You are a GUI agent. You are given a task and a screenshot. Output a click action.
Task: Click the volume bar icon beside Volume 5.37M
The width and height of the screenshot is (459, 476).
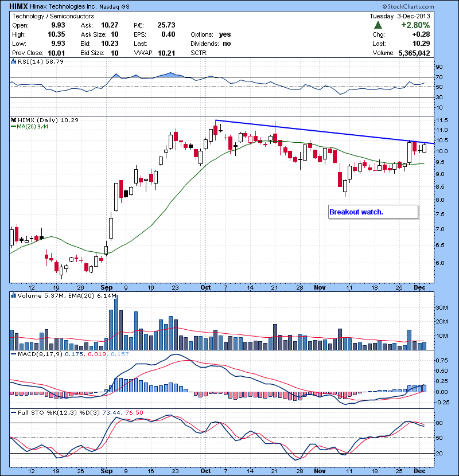coord(13,295)
